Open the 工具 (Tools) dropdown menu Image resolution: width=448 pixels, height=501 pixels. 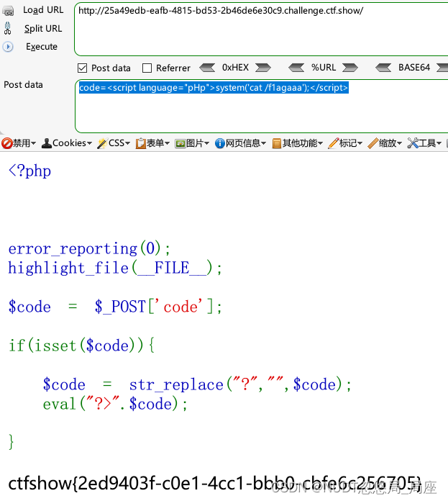pyautogui.click(x=424, y=143)
